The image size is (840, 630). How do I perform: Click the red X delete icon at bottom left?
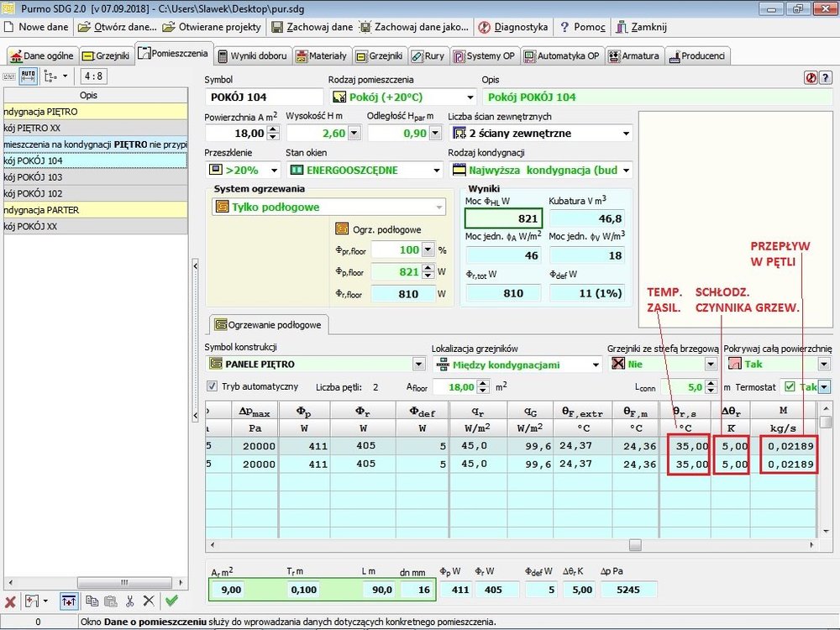pos(10,601)
